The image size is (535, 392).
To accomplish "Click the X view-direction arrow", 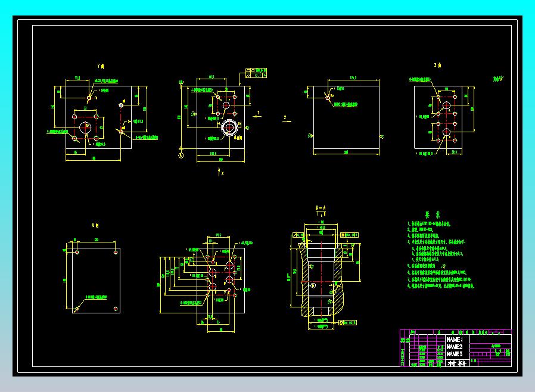I will point(220,172).
